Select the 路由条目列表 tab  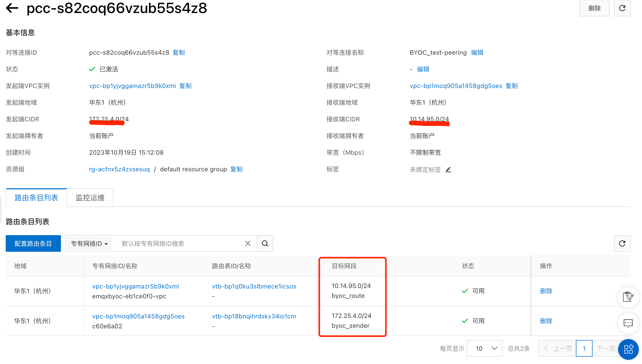[x=36, y=198]
